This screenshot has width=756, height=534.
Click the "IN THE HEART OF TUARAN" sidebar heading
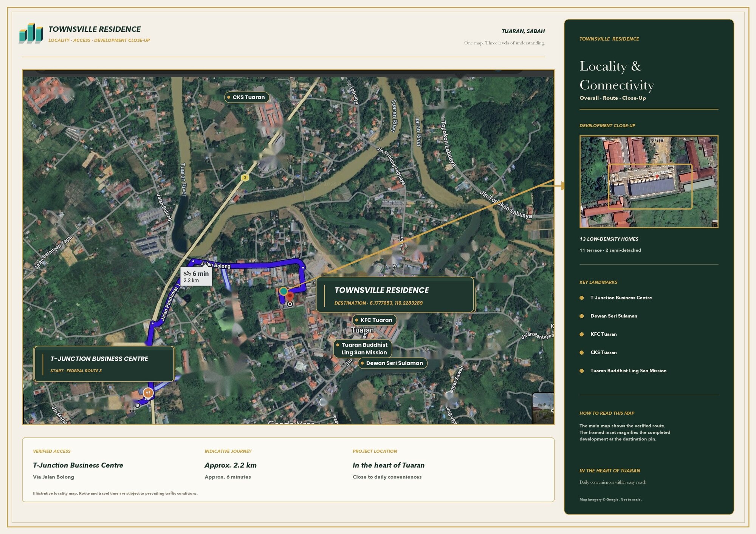[610, 471]
